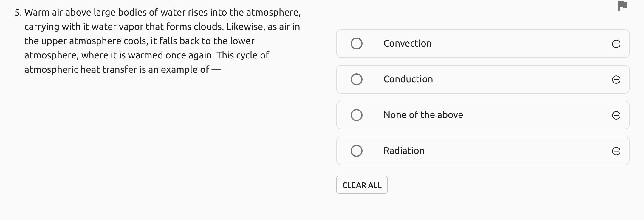
Task: Click the Convection answer label text
Action: click(407, 44)
